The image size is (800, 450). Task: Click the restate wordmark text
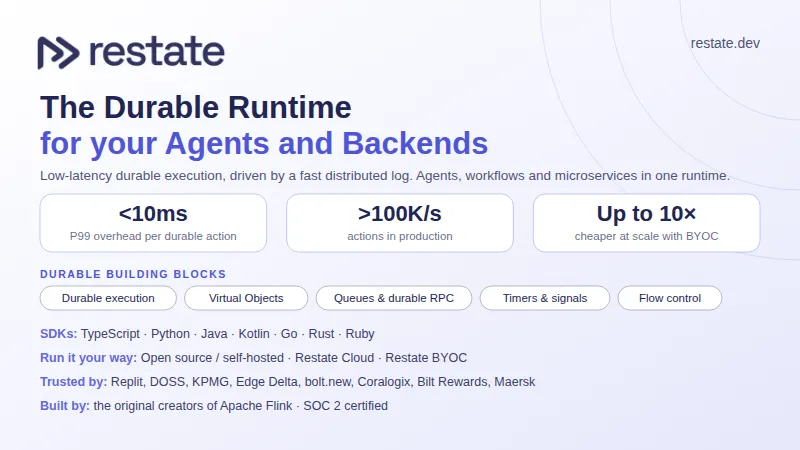[x=157, y=52]
